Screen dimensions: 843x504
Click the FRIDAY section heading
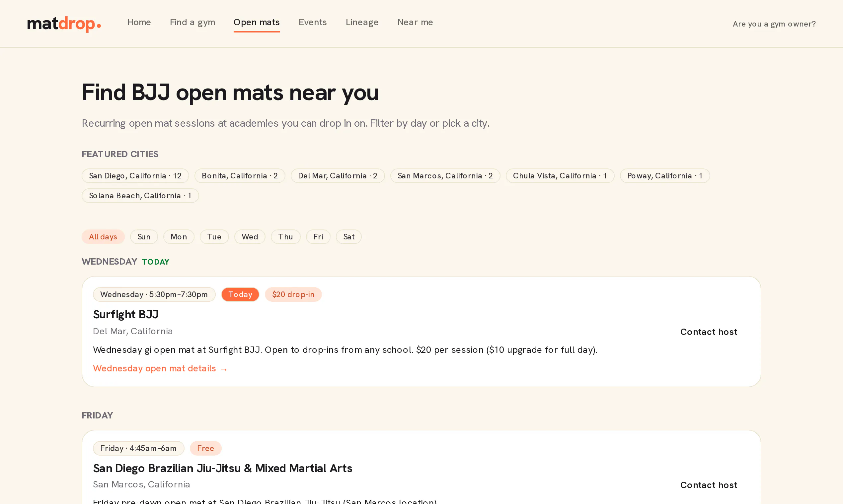coord(97,415)
